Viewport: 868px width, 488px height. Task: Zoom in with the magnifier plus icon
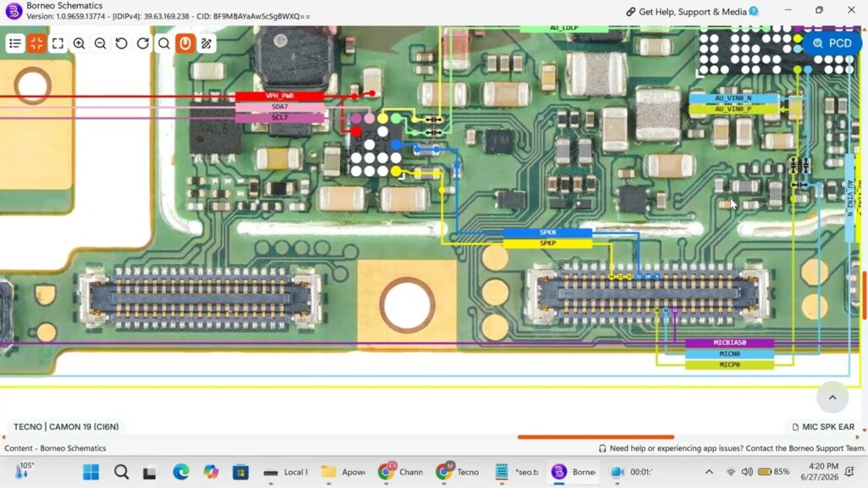coord(79,43)
